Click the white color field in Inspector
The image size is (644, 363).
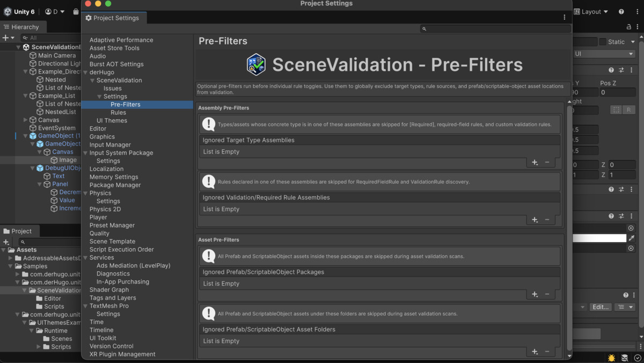(599, 238)
